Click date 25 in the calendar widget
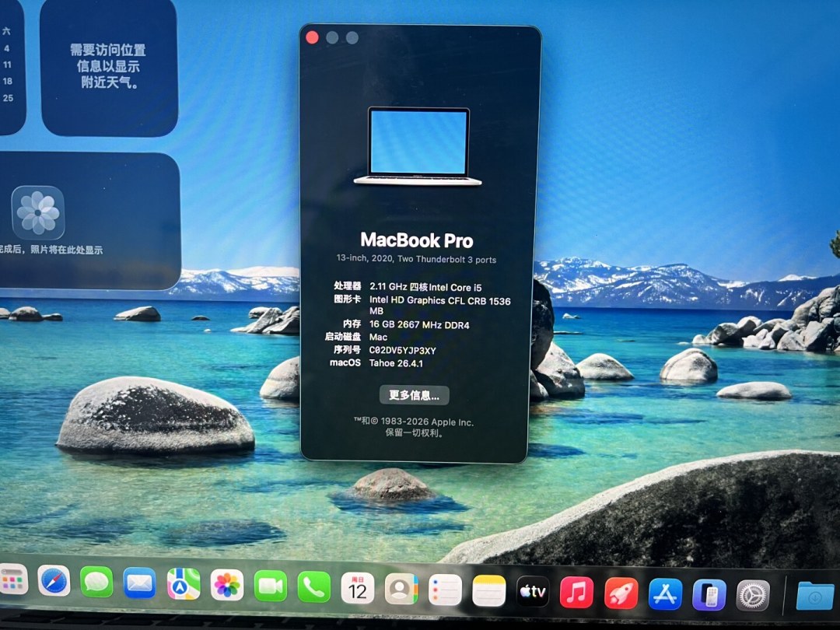This screenshot has width=840, height=630. coord(8,98)
